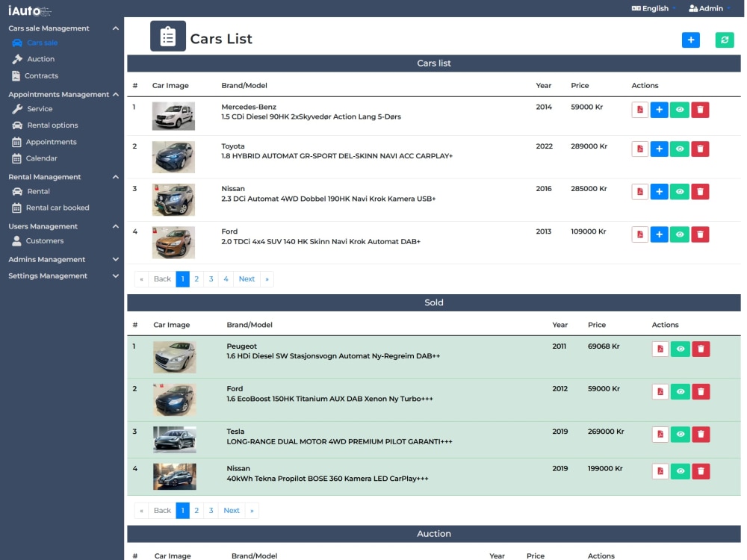View Ford 2013 details via eye icon
Screen dimensions: 747x560
(679, 234)
